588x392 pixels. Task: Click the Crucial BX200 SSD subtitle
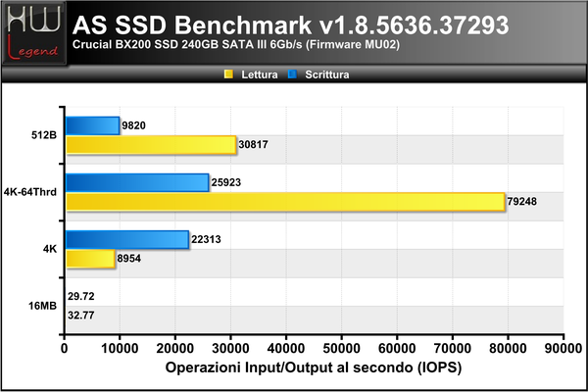click(x=236, y=45)
